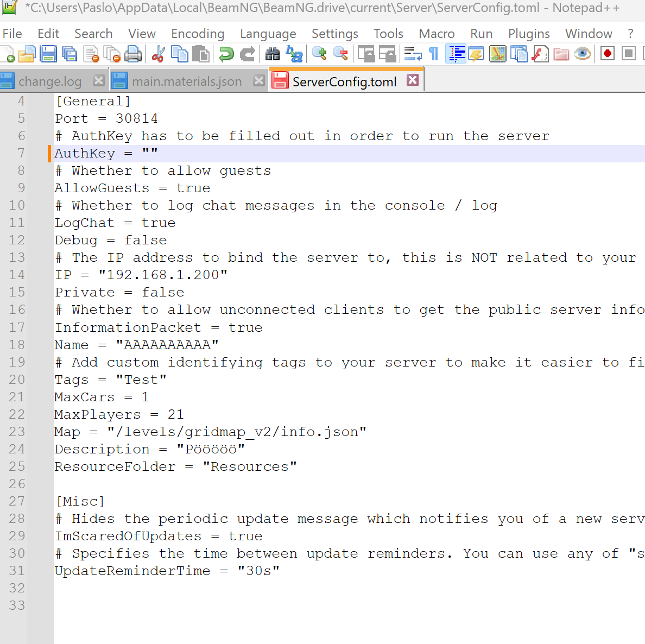Open the Plugins menu
The width and height of the screenshot is (645, 644).
tap(529, 34)
